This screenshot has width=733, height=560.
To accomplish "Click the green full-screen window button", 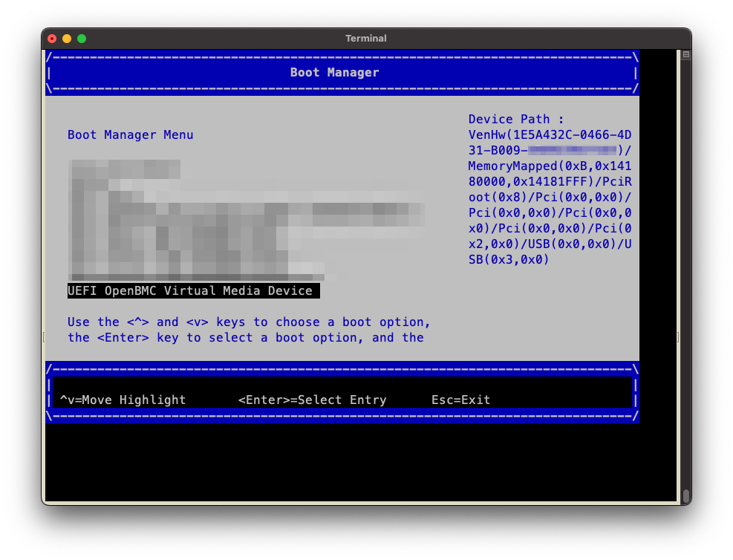I will click(82, 39).
